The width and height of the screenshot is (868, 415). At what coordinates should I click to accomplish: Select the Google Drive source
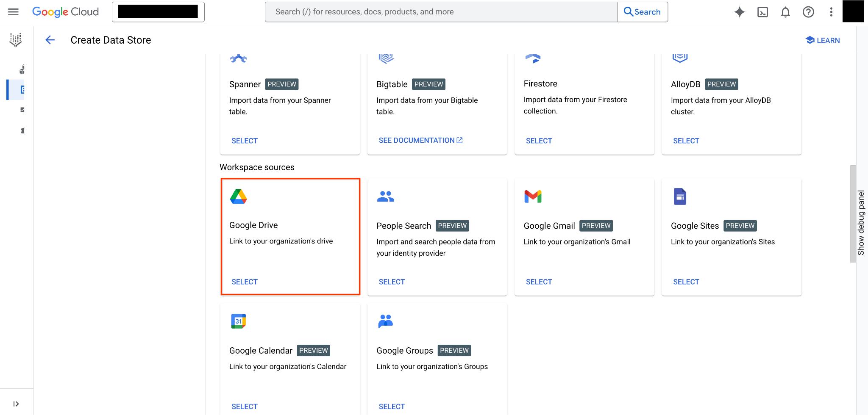point(245,282)
